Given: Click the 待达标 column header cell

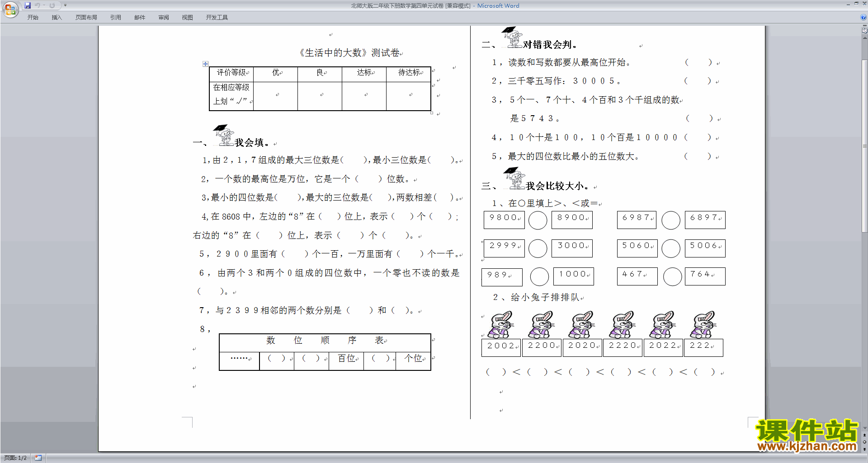Looking at the screenshot, I should 409,74.
